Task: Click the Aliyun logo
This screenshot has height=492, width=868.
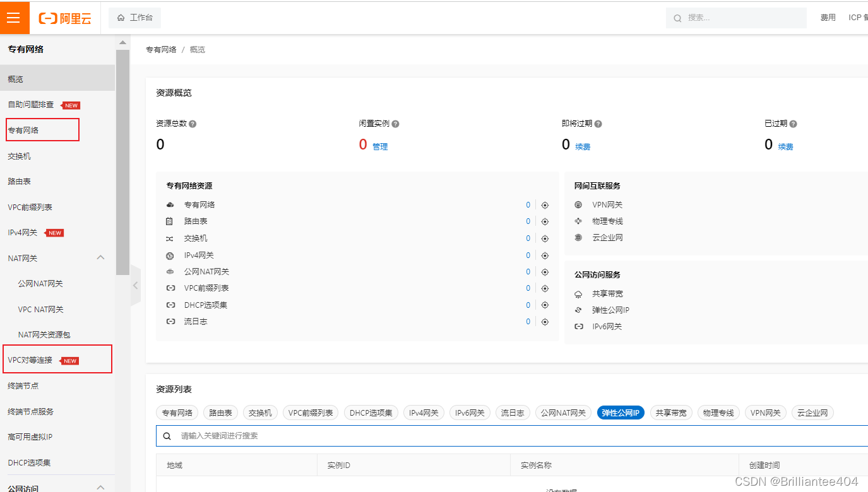Action: pos(65,18)
